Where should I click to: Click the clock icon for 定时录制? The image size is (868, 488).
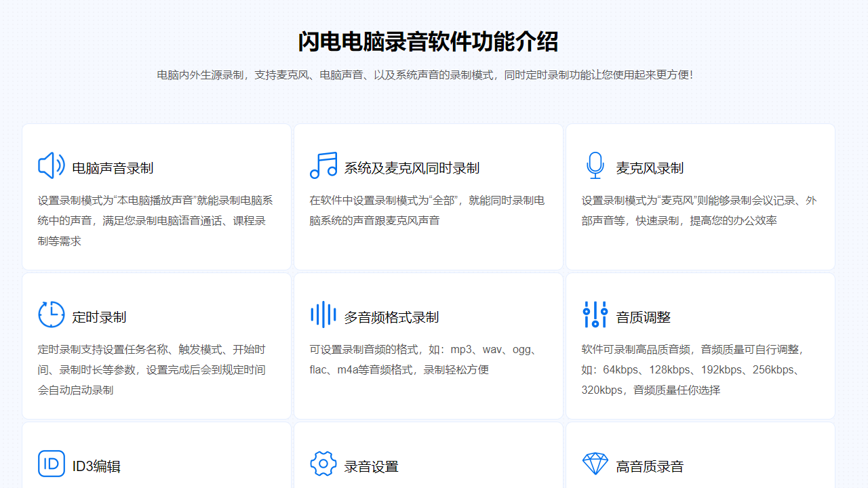click(51, 314)
